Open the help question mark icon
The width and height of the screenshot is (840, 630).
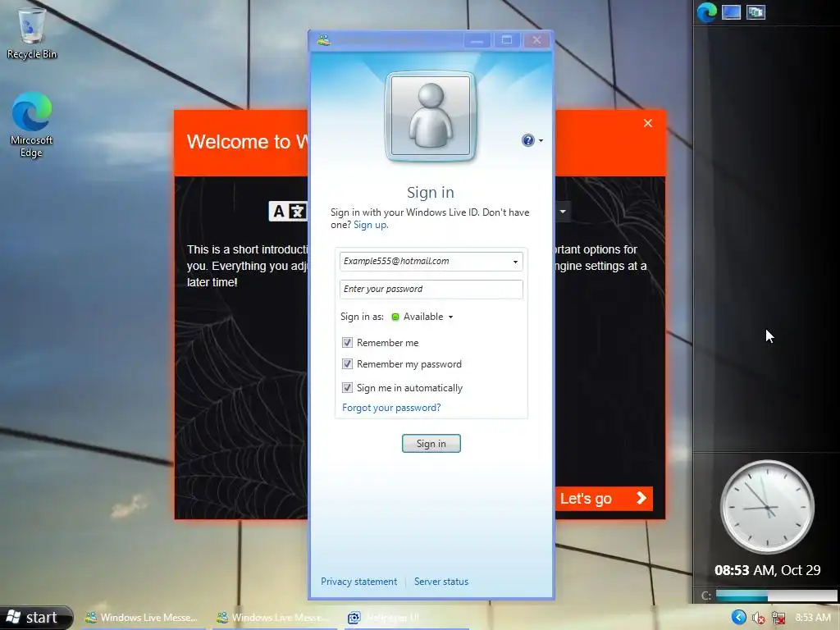[x=527, y=140]
